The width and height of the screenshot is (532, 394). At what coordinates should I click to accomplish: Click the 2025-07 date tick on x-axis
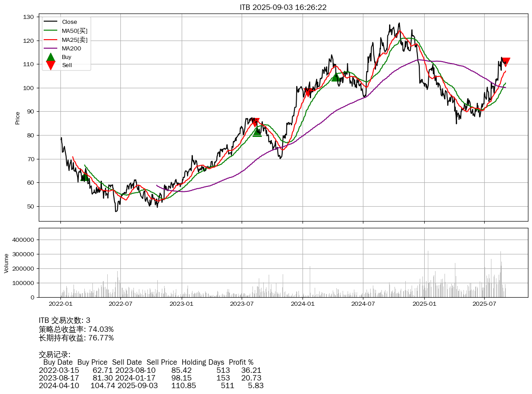[484, 304]
